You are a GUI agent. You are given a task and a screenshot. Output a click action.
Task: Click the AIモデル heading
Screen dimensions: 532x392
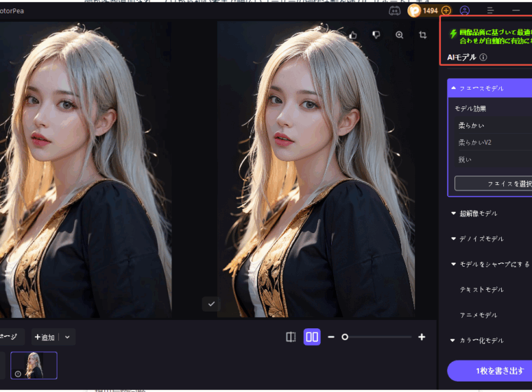462,57
